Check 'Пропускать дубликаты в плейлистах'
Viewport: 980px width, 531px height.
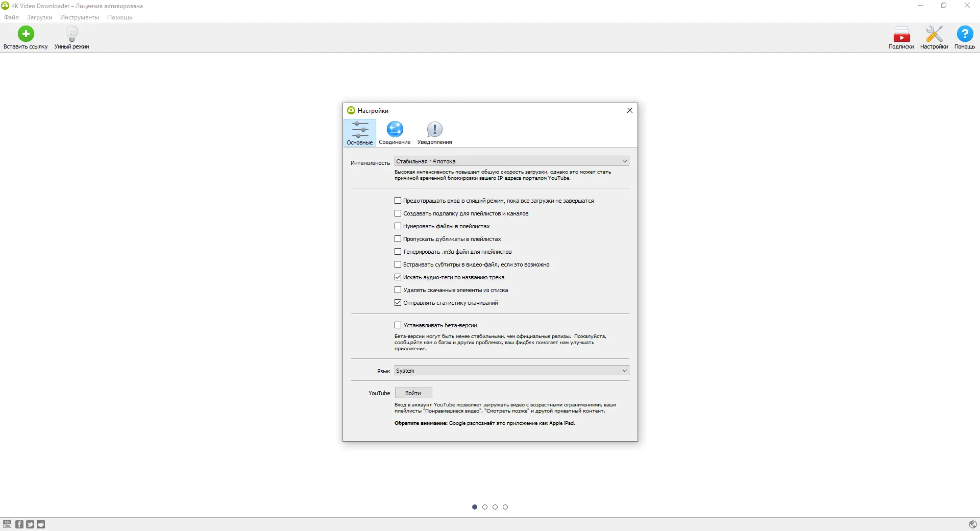coord(398,239)
